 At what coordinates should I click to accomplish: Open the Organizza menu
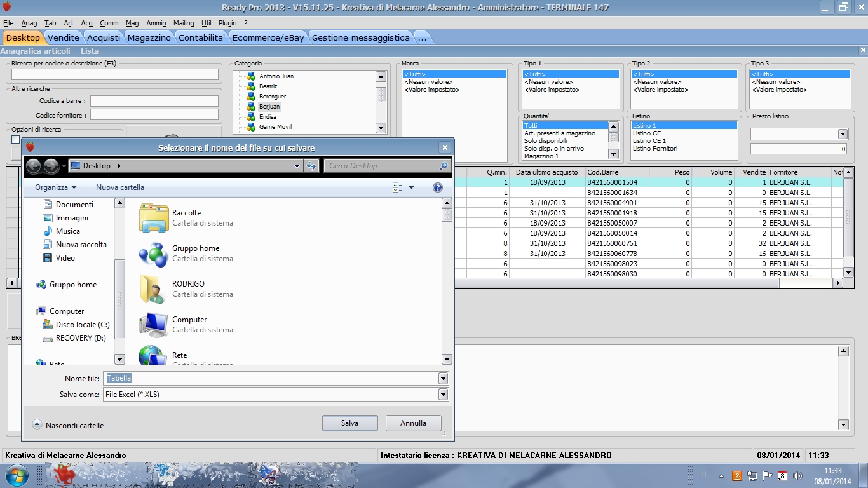55,187
